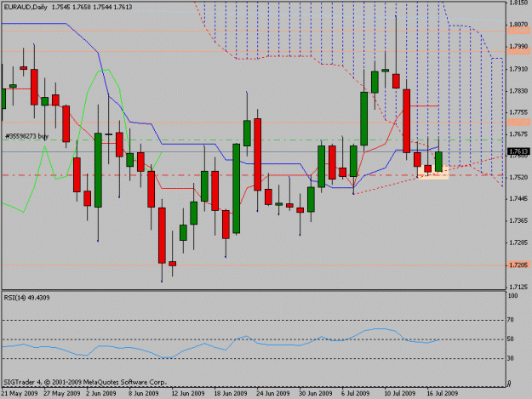Click the 1.8150 price axis label
The image size is (532, 399).
click(x=518, y=3)
